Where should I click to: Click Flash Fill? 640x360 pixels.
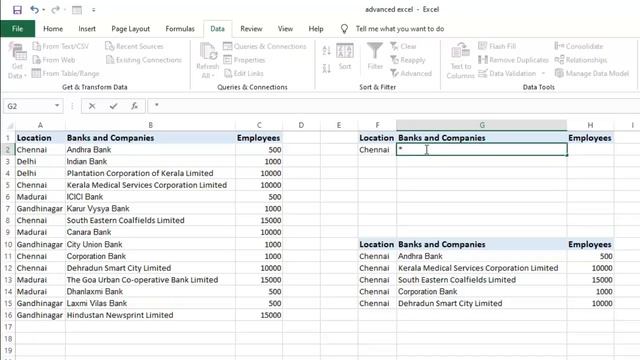click(497, 46)
